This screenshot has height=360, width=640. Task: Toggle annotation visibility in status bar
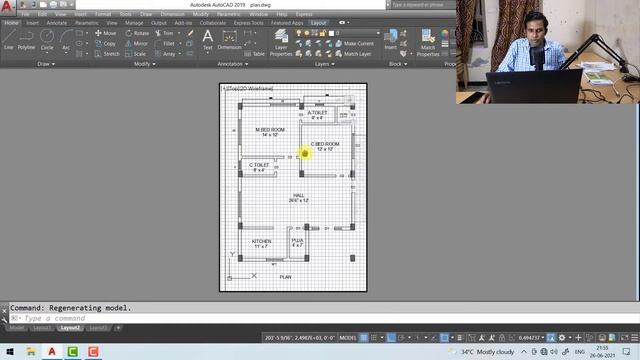click(482, 338)
